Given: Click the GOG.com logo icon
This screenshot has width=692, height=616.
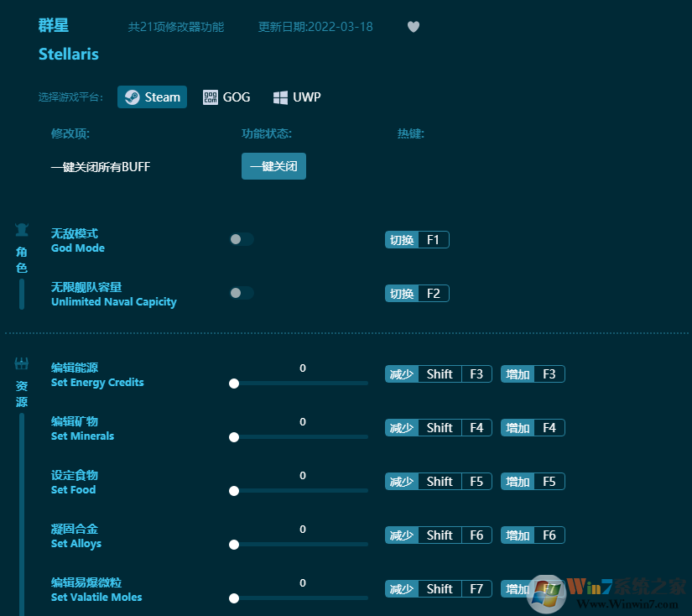Looking at the screenshot, I should (x=210, y=97).
